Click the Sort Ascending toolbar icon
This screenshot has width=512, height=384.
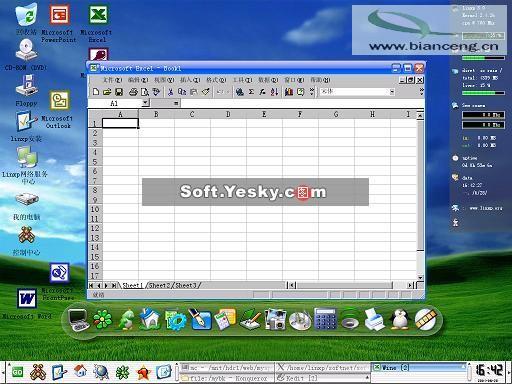pos(274,92)
